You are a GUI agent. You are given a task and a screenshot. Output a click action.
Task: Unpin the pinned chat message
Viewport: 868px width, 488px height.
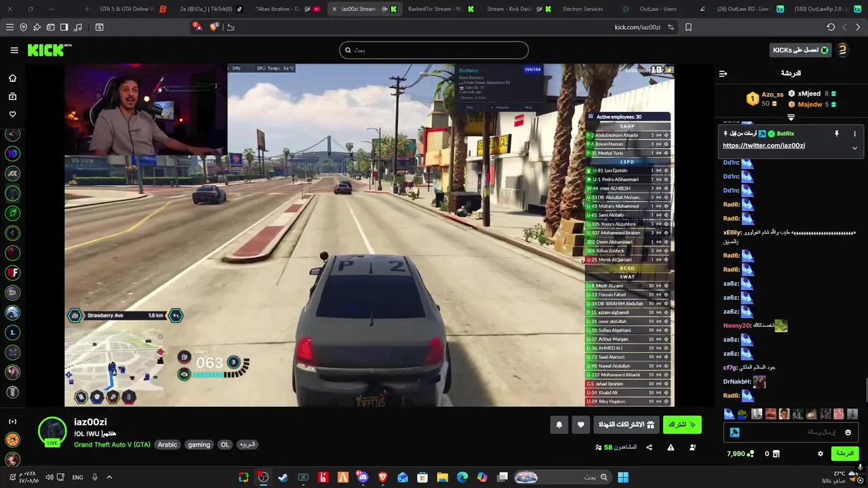(837, 134)
